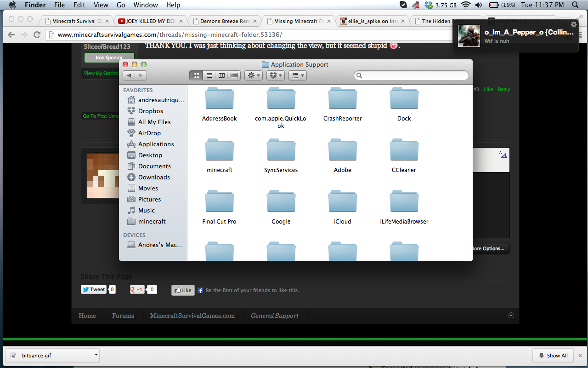Open minecraft shortcut in Finder sidebar

coord(146,221)
